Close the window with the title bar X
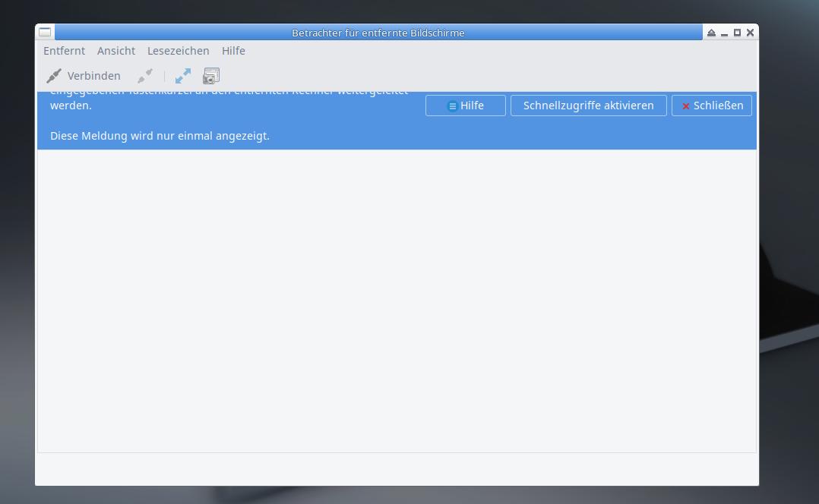This screenshot has width=819, height=504. [x=750, y=33]
